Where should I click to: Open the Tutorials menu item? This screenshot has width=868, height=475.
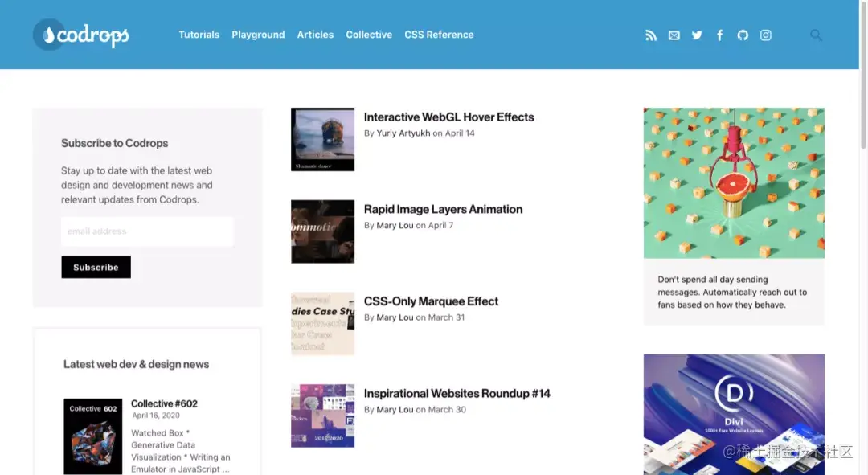pyautogui.click(x=199, y=35)
